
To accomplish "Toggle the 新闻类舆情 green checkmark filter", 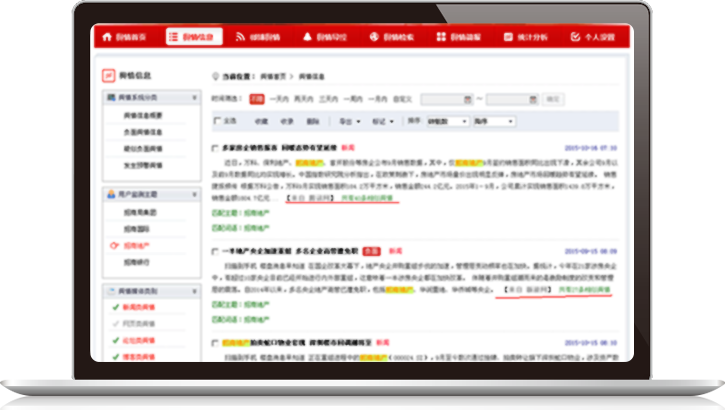I will [116, 307].
